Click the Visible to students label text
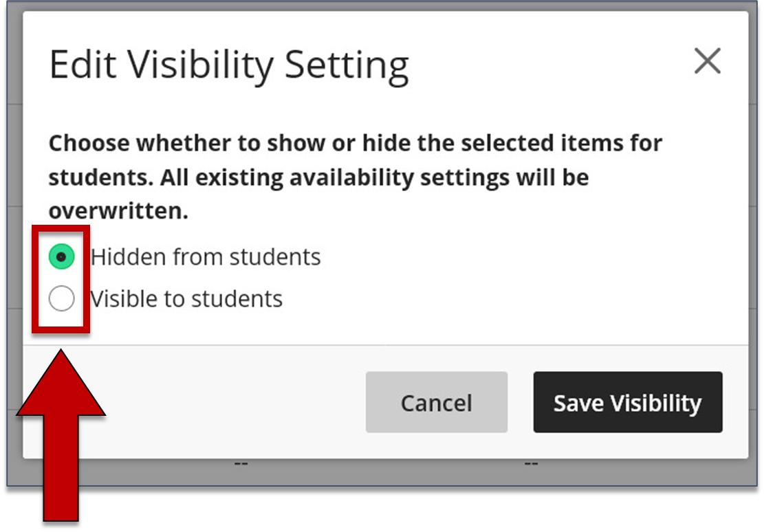Viewport: 764px width, 532px height. pyautogui.click(x=187, y=298)
